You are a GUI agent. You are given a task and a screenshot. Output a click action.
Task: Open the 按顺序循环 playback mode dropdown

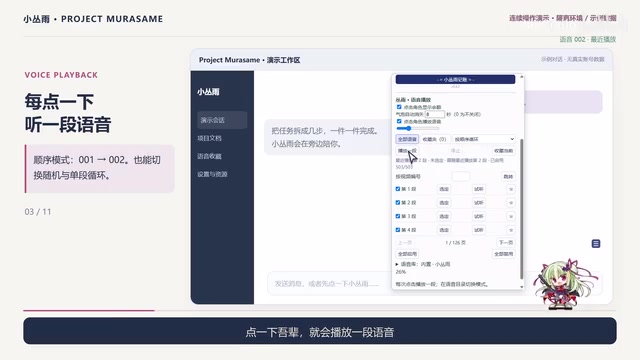[x=484, y=139]
